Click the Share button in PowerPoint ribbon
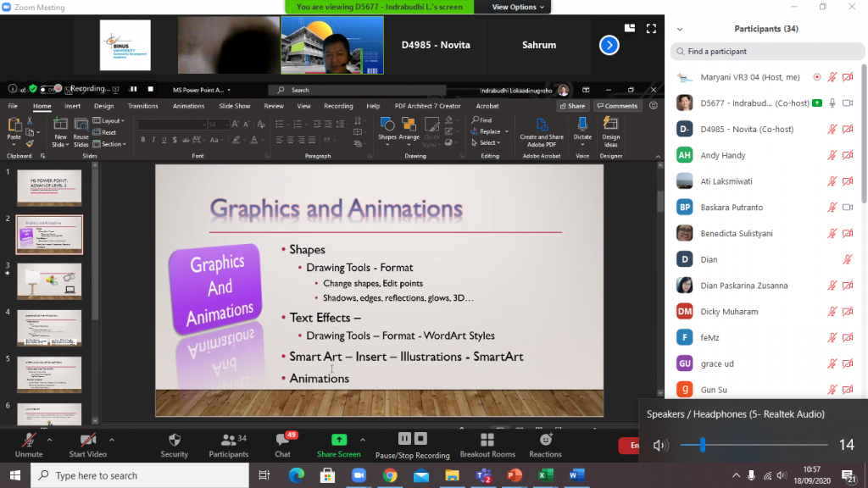This screenshot has height=488, width=868. 573,106
